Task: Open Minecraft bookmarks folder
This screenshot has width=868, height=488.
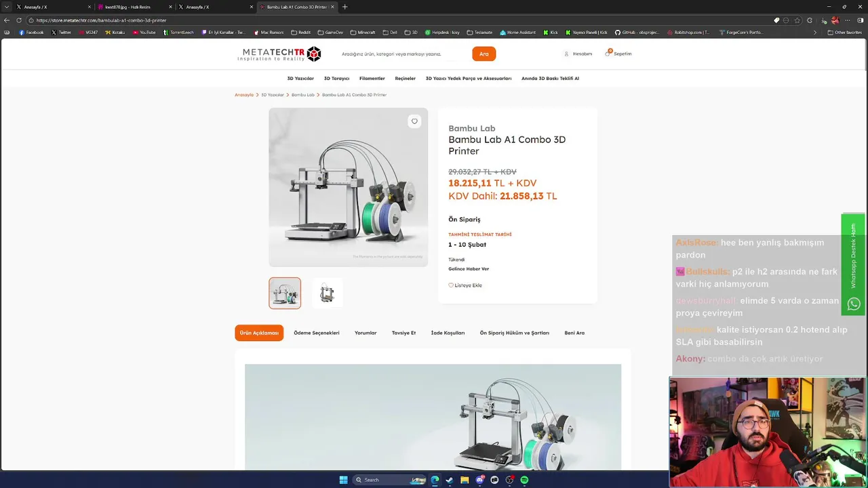Action: pyautogui.click(x=363, y=32)
